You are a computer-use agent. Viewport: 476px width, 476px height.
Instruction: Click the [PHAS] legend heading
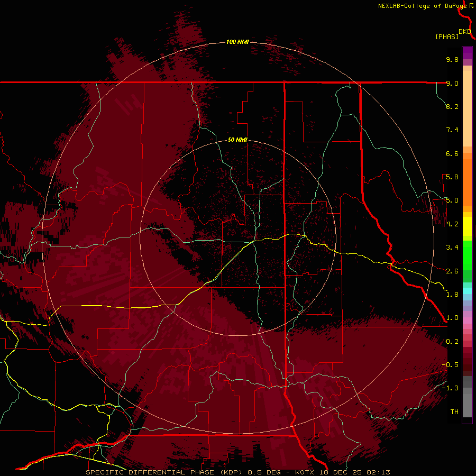[x=447, y=37]
